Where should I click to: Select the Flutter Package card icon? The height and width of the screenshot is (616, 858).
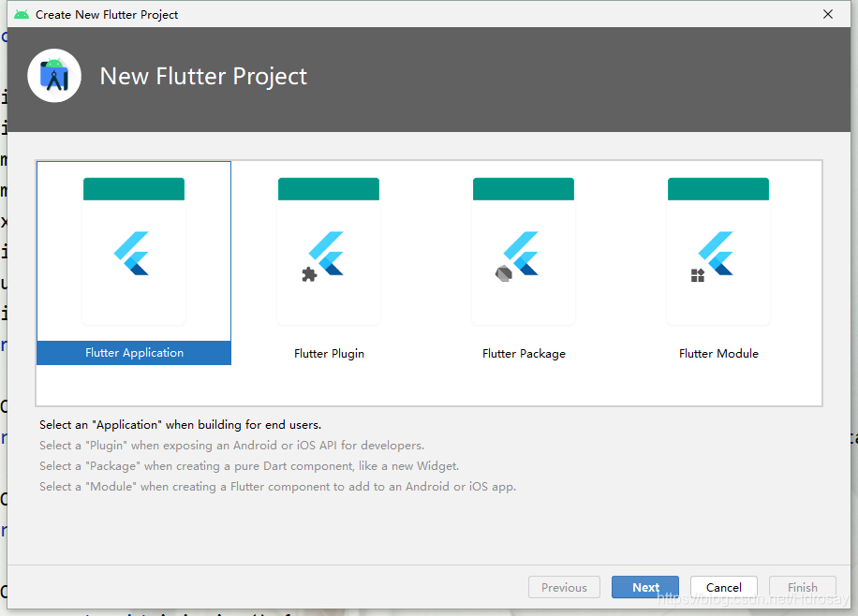[x=523, y=251]
